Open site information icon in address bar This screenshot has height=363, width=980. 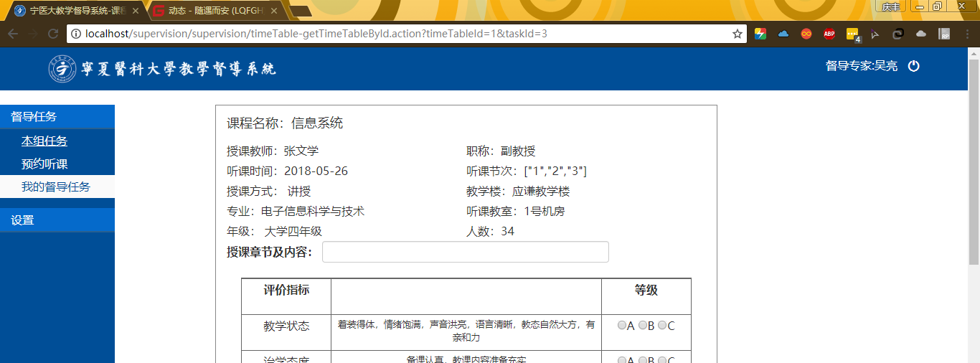pyautogui.click(x=77, y=34)
